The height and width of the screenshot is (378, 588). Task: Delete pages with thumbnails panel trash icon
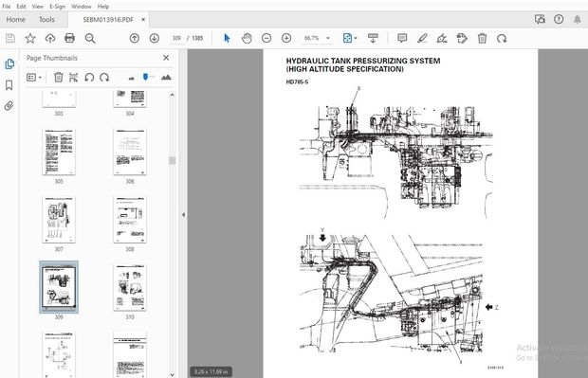coord(59,77)
